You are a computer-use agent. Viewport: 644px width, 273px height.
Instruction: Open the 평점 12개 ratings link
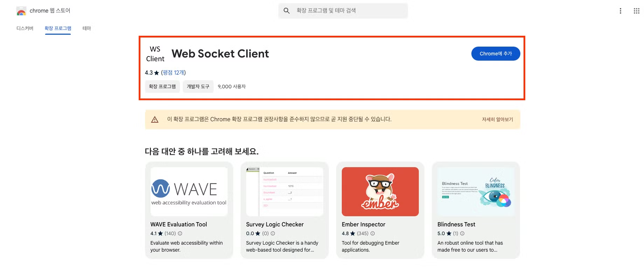coord(173,73)
